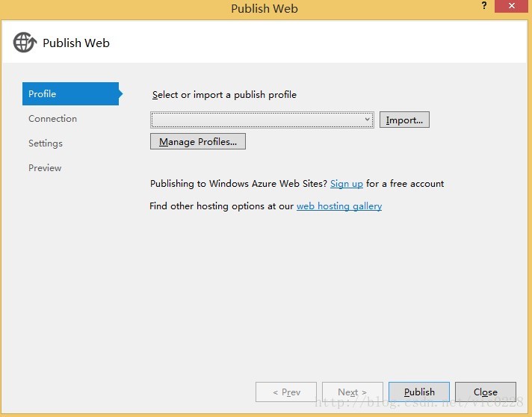Click 'Select or import a publish profile' label

click(224, 95)
